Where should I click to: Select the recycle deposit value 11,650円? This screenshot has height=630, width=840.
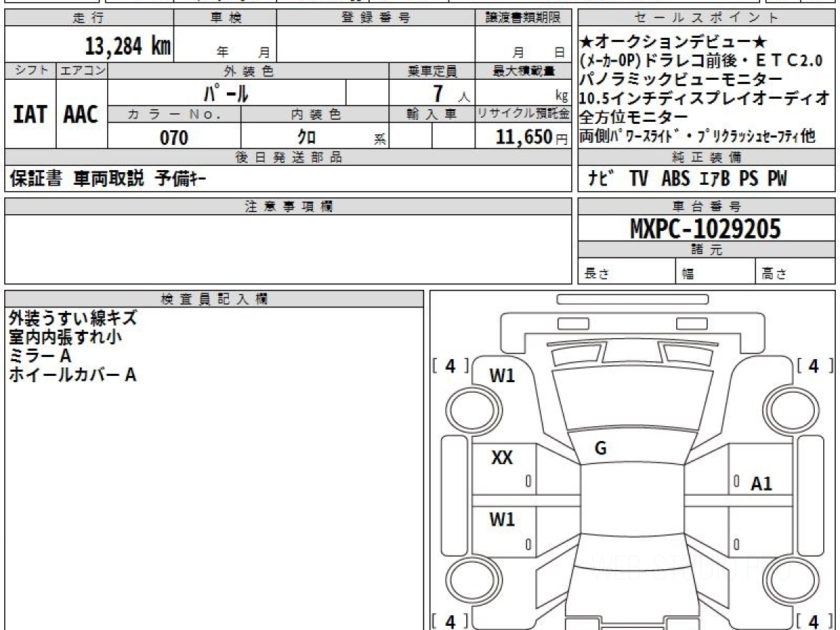tap(531, 137)
